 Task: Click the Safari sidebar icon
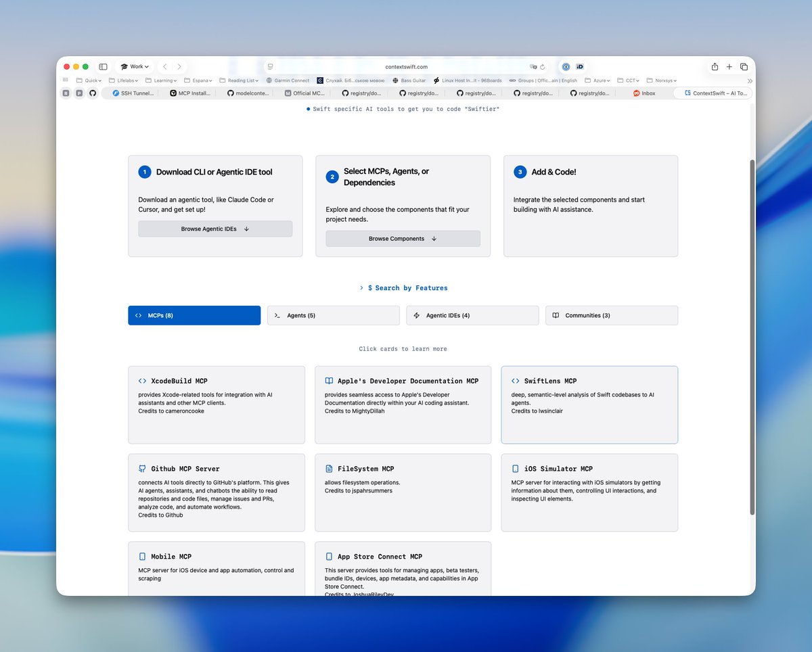click(103, 66)
